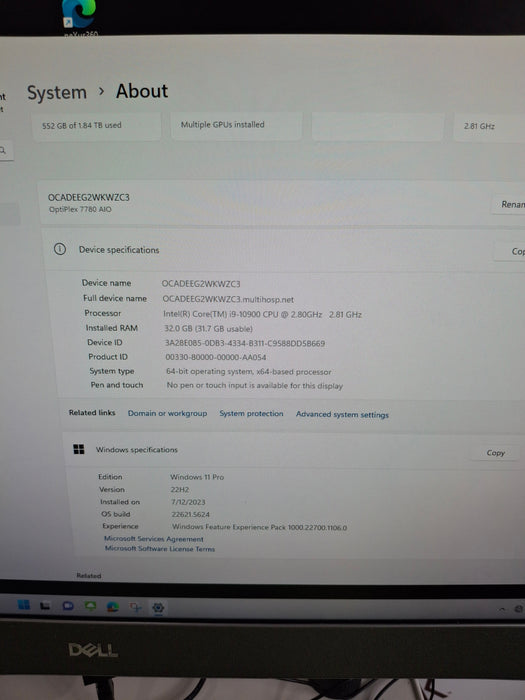Click the info icon beside Device specifications
Viewport: 525px width, 700px height.
tap(60, 249)
